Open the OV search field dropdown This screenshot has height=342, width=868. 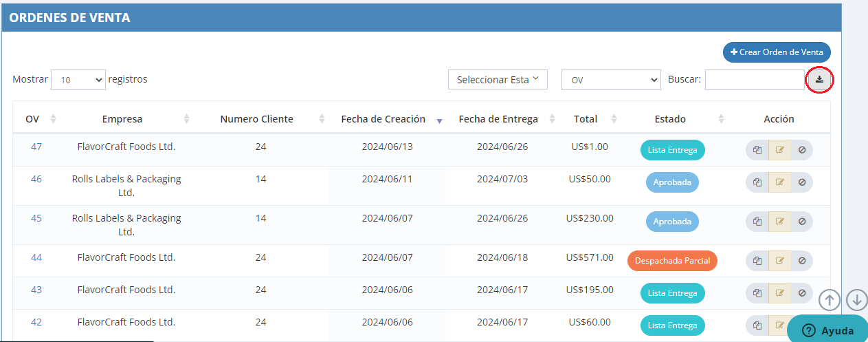click(x=611, y=80)
